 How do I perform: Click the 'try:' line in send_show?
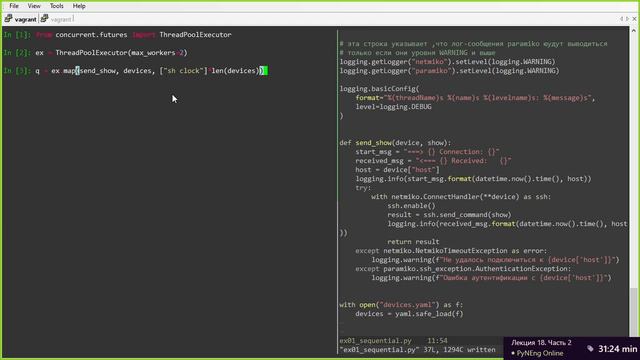tap(363, 188)
